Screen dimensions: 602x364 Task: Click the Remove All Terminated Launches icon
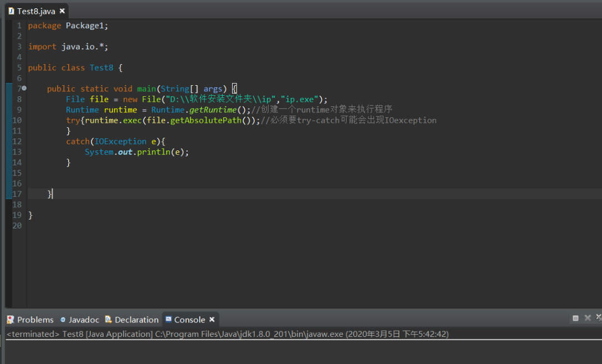click(599, 318)
